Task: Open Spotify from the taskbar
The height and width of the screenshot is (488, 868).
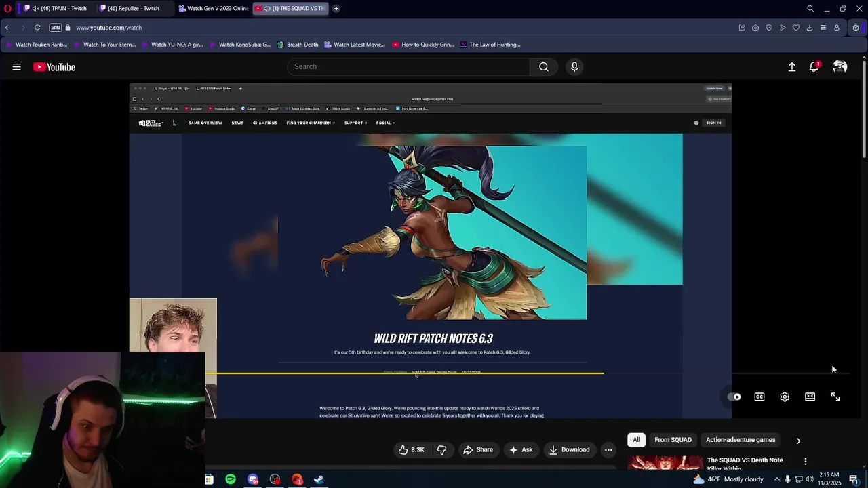Action: (x=231, y=480)
